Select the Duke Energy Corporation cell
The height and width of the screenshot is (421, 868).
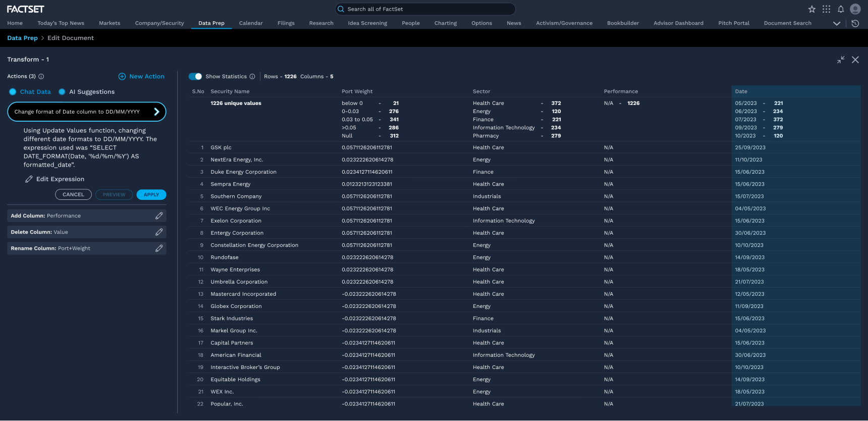point(243,172)
